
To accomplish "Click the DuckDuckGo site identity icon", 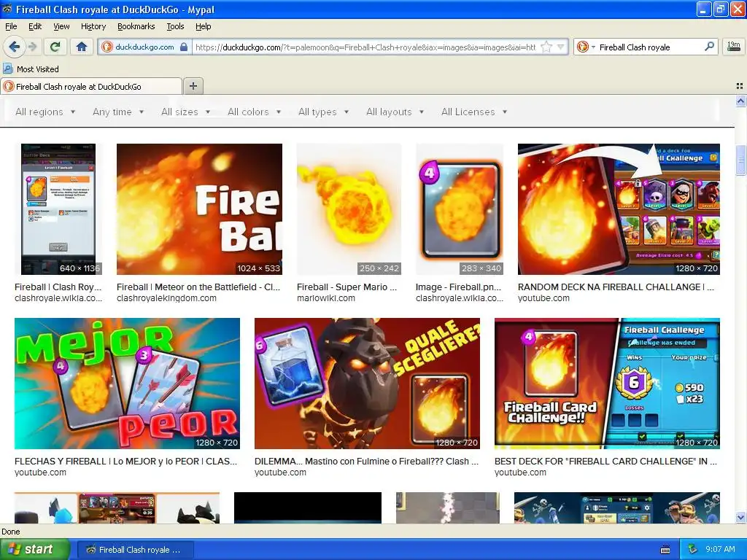I will (x=107, y=47).
